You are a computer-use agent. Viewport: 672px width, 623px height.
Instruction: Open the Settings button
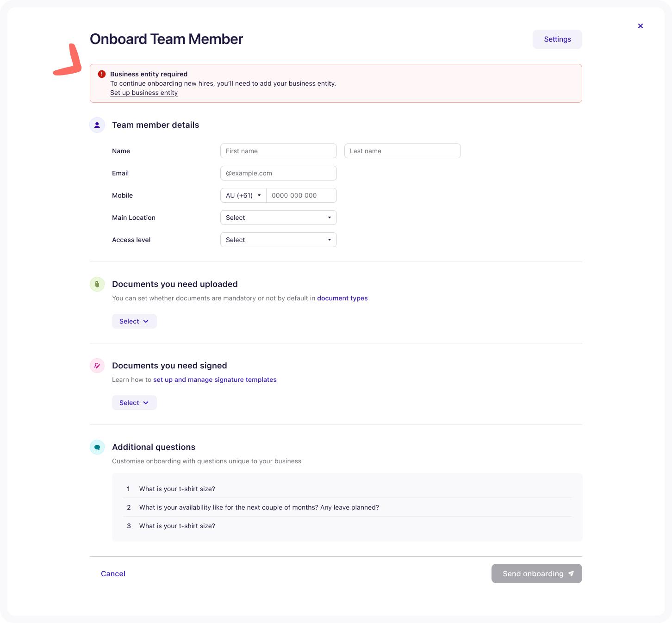point(557,39)
